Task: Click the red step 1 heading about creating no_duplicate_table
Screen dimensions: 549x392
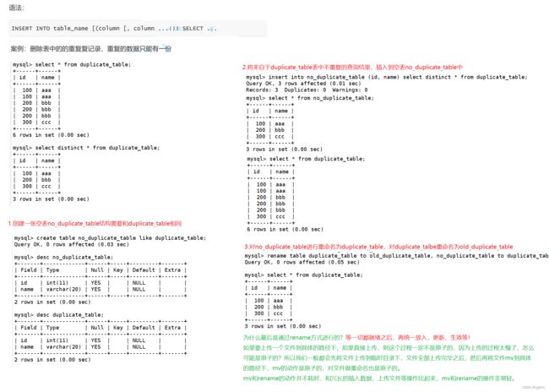Action: click(x=95, y=224)
